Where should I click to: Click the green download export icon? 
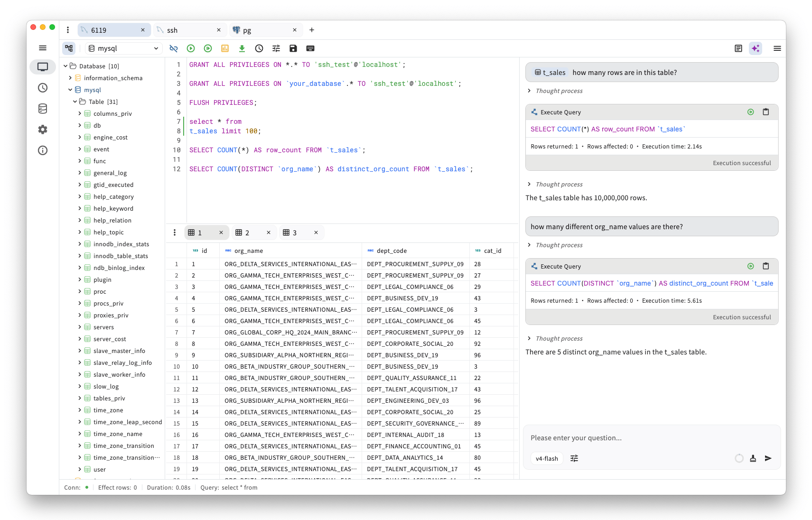coord(242,48)
